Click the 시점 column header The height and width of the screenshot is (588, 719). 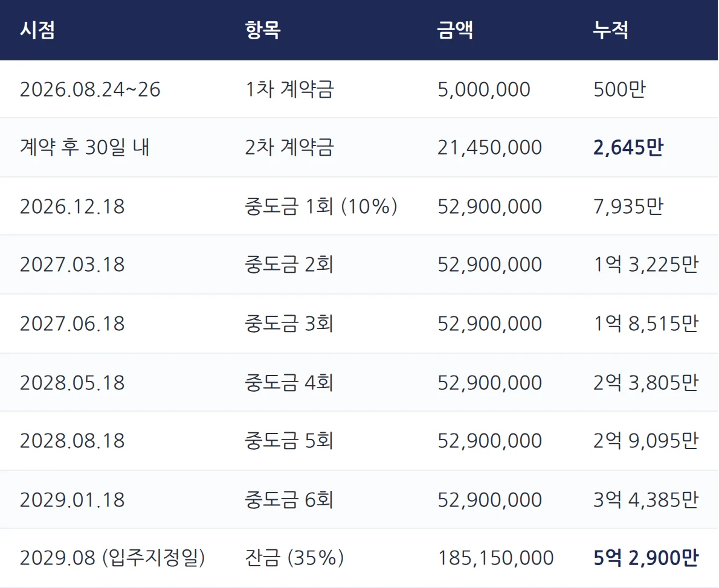click(37, 30)
